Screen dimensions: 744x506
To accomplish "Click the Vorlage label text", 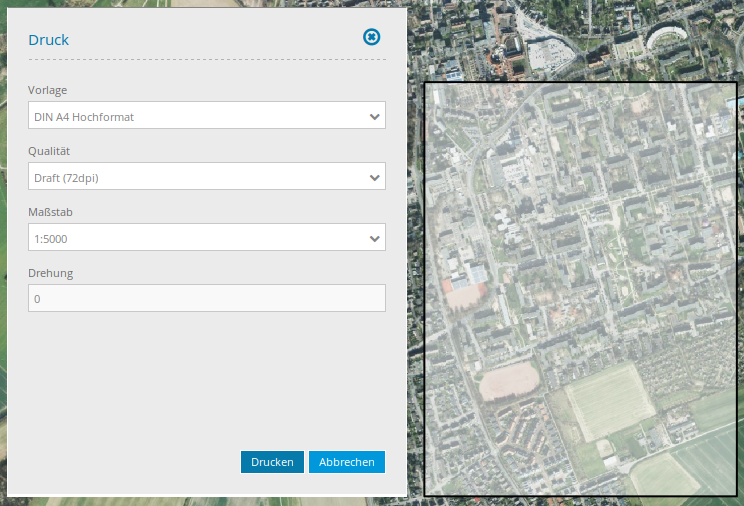I will [x=48, y=90].
